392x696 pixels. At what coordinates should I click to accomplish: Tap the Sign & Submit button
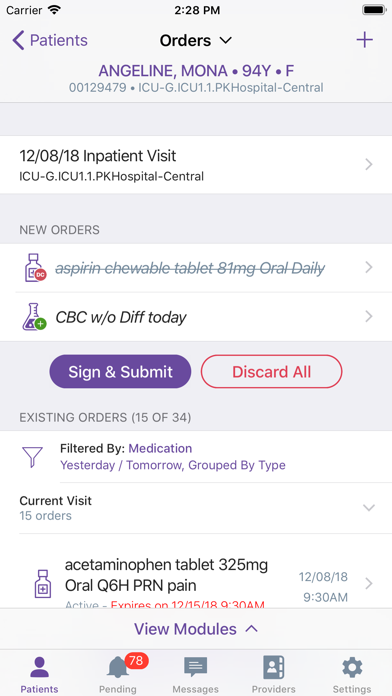(120, 372)
